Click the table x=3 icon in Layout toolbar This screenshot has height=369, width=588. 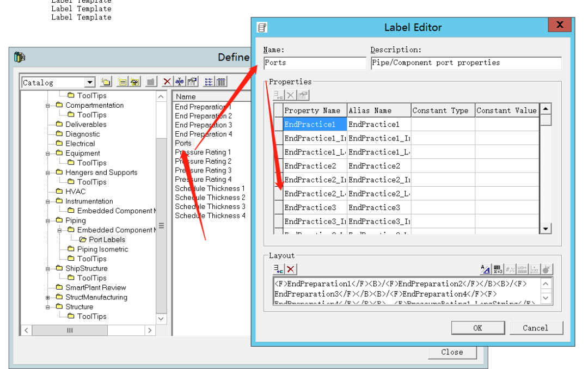point(498,269)
